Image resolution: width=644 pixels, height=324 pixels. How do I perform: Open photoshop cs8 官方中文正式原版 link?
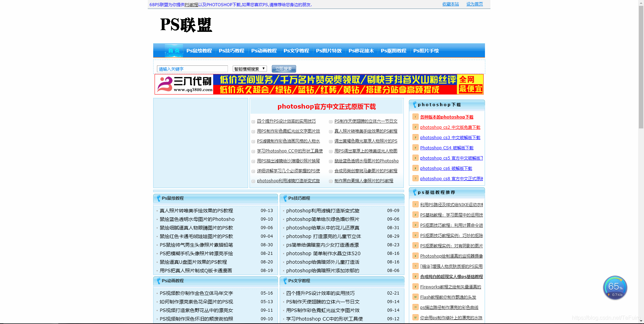(451, 178)
